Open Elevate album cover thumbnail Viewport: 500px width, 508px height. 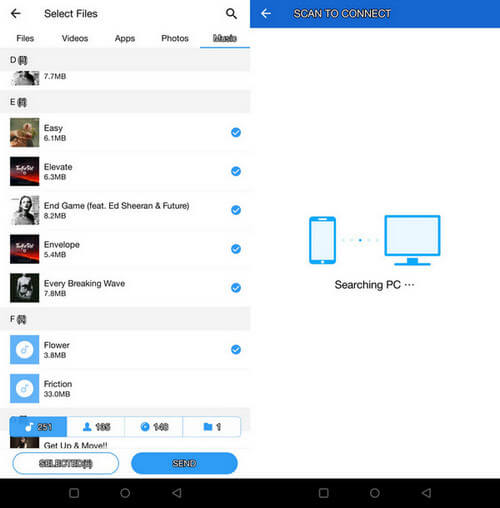pos(25,171)
